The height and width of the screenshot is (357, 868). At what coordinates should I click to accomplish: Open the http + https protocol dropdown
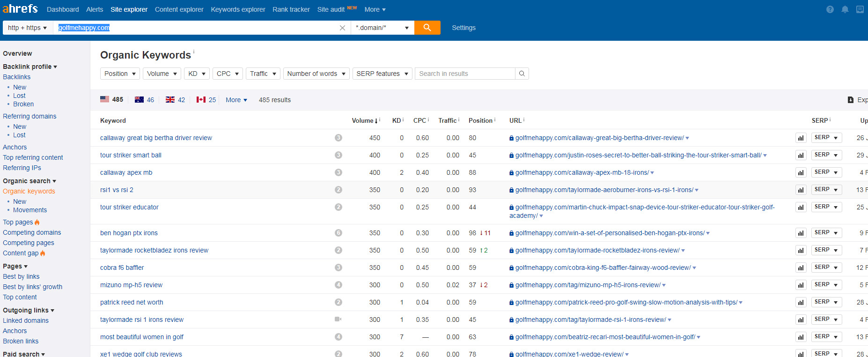pos(28,28)
